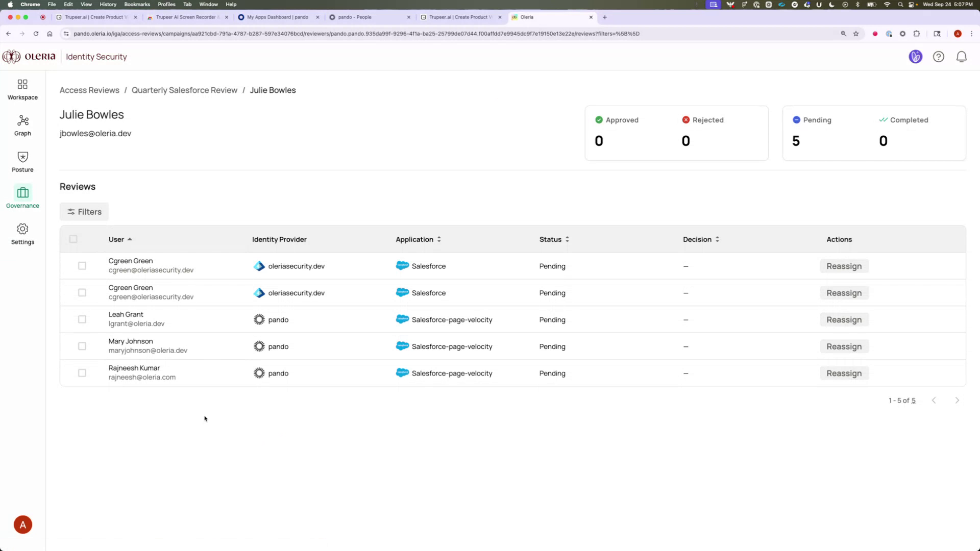Check the row for Mary Johnson
Viewport: 980px width, 551px height.
coord(82,346)
